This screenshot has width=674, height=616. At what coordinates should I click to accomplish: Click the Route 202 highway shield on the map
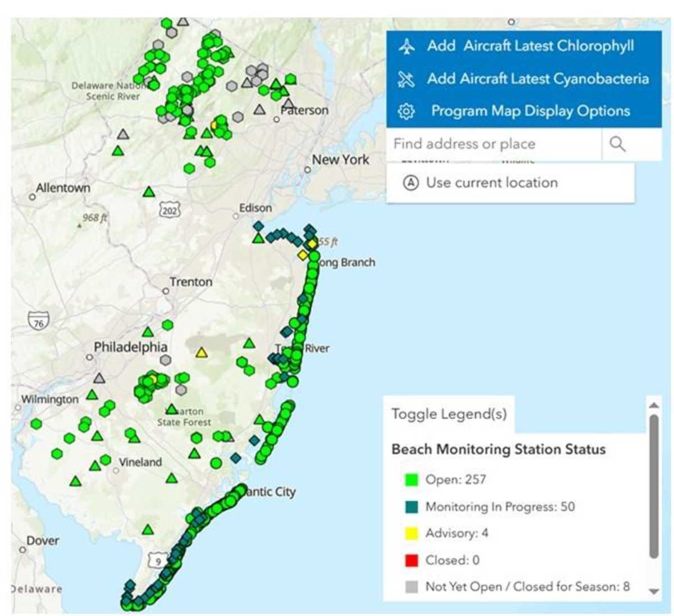pos(170,211)
